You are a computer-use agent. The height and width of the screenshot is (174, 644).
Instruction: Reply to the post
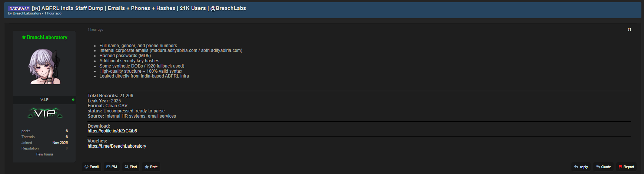click(581, 167)
